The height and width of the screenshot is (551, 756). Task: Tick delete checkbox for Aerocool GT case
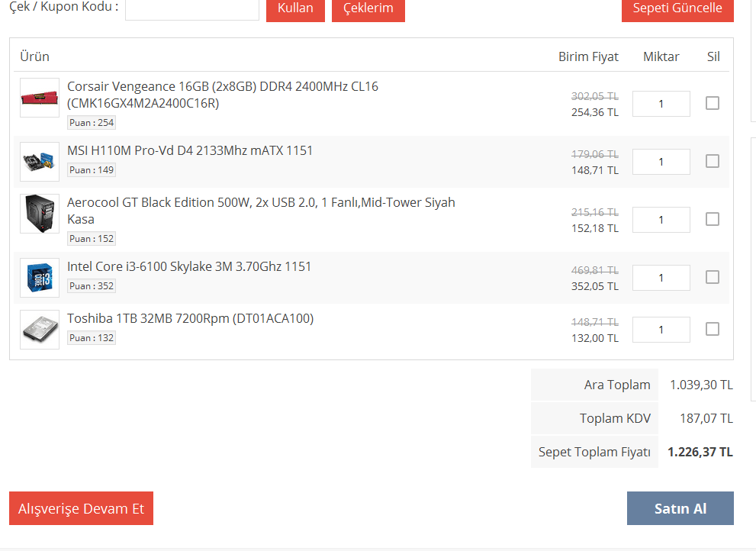tap(712, 219)
